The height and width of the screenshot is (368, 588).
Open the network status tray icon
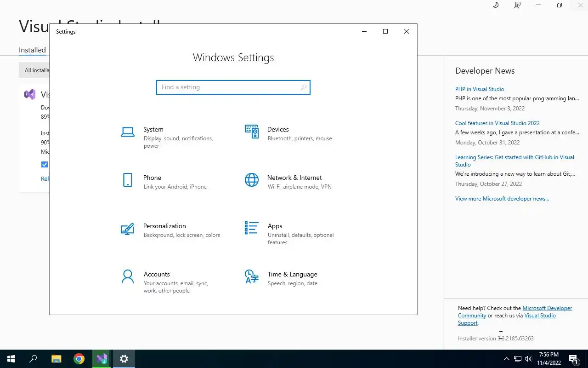(x=517, y=359)
